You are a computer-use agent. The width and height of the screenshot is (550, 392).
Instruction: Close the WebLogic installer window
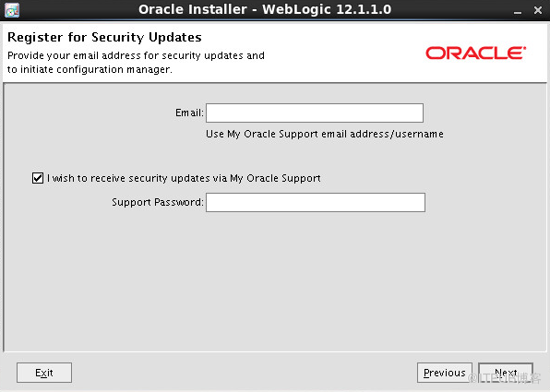tap(538, 10)
